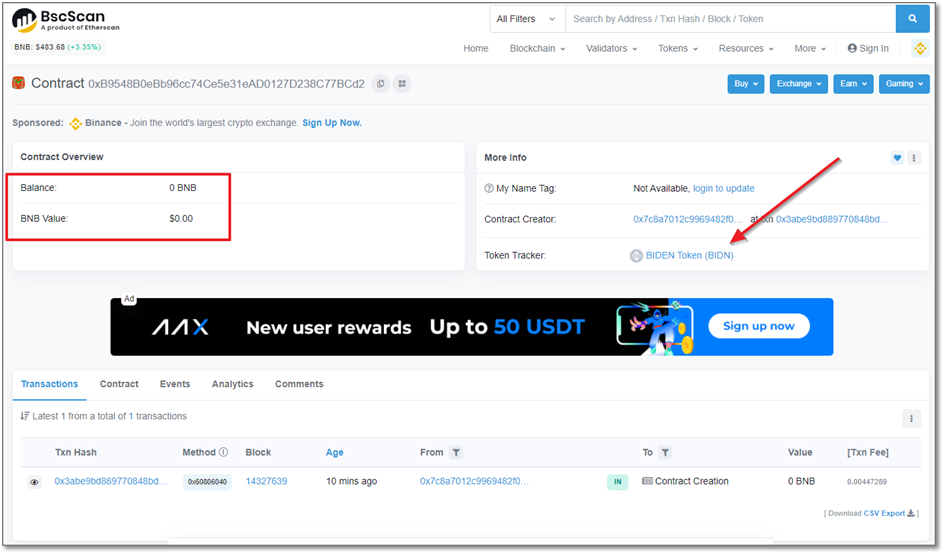
Task: Open the three-dot menu in the More Info card
Action: [x=914, y=158]
